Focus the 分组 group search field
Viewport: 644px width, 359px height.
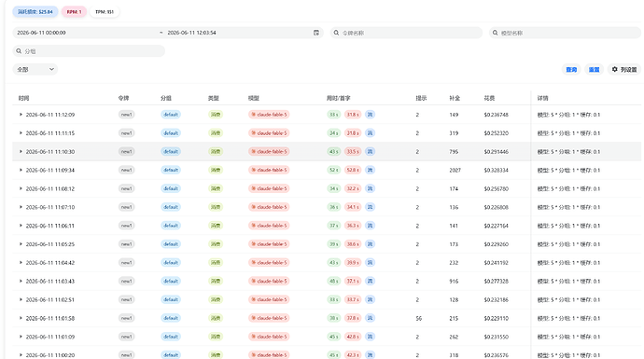(x=89, y=51)
